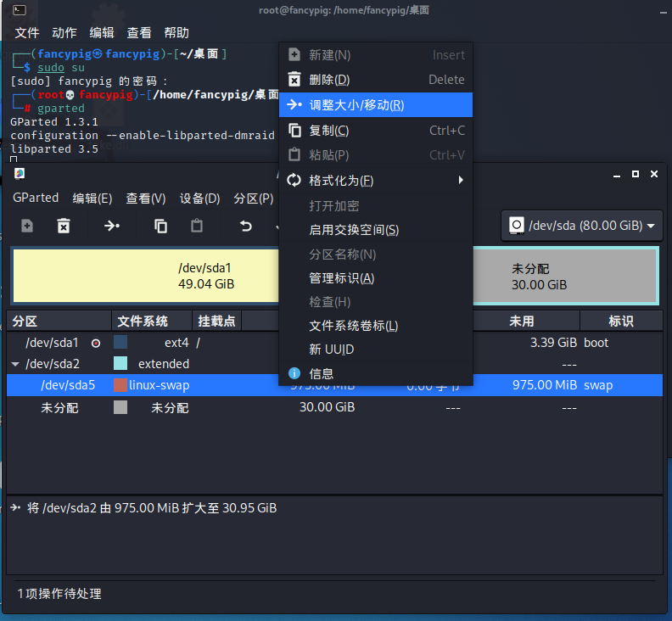Screen dimensions: 672x621
Task: Click the arrow icon beside 调整大小/移动(R)
Action: coord(294,104)
